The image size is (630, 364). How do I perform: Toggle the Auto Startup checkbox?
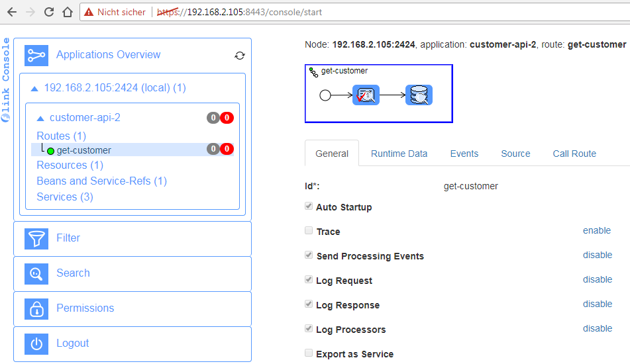(309, 206)
